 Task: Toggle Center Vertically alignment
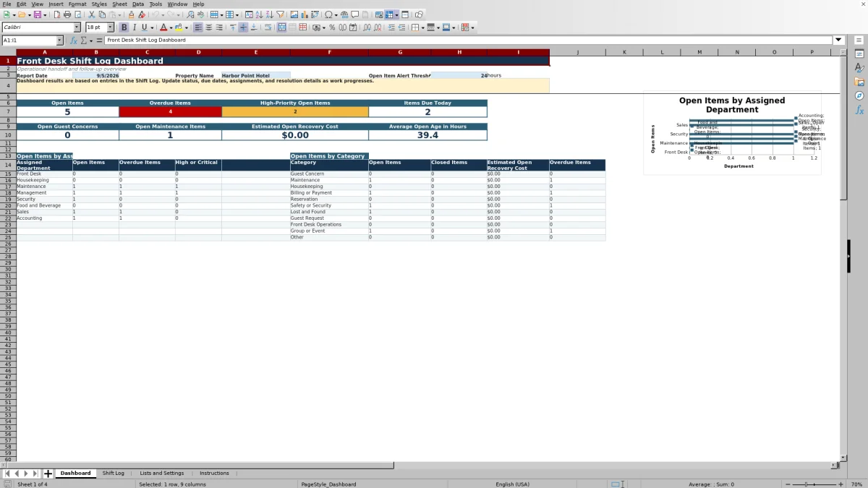pos(243,27)
